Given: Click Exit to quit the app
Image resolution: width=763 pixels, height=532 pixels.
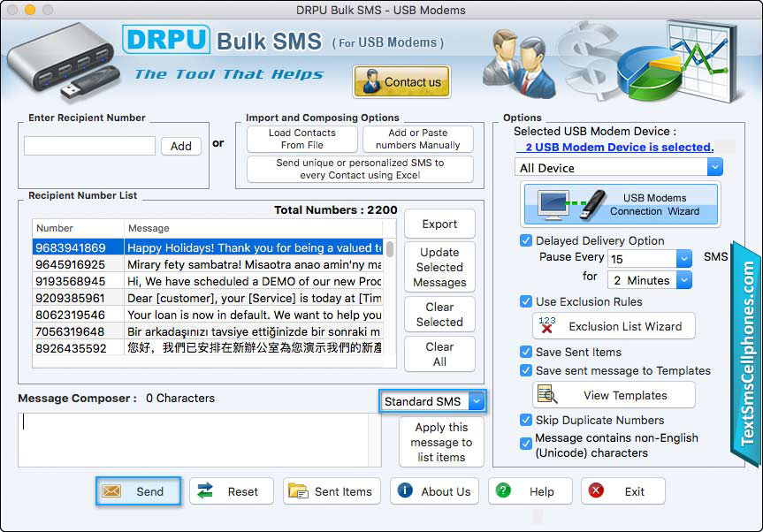Looking at the screenshot, I should point(623,491).
